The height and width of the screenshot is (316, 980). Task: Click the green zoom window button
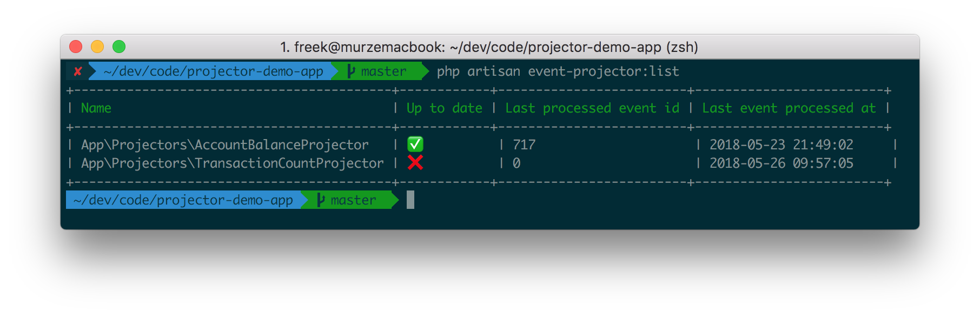(x=119, y=47)
